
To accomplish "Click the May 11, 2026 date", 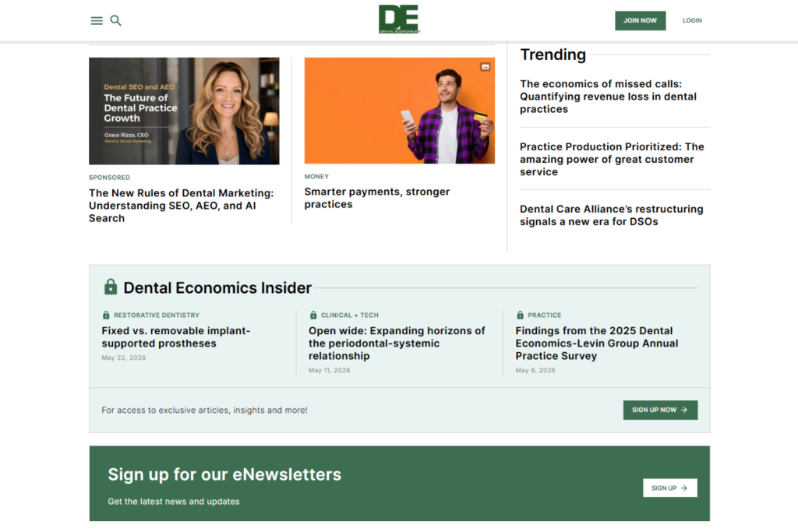I will [x=330, y=370].
